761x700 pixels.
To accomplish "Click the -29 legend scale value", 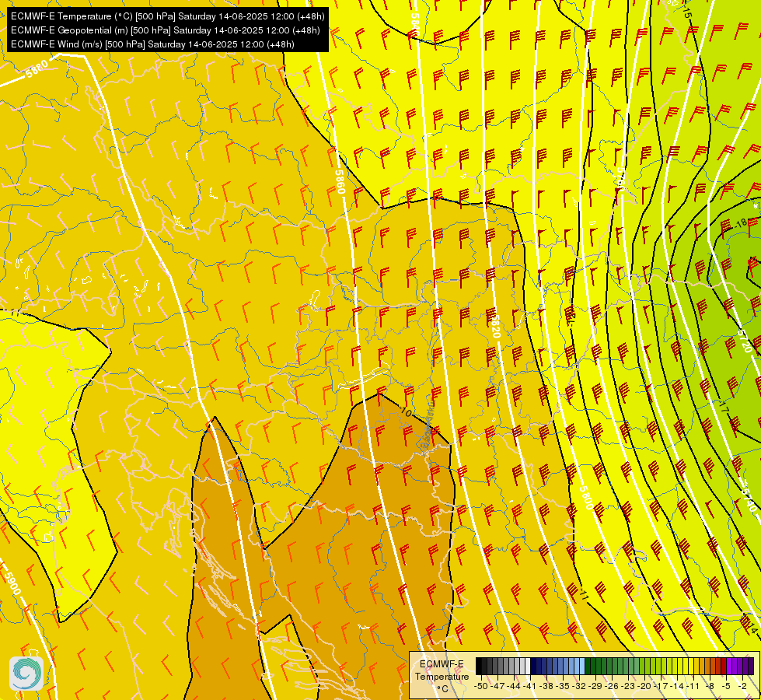I will [x=595, y=686].
